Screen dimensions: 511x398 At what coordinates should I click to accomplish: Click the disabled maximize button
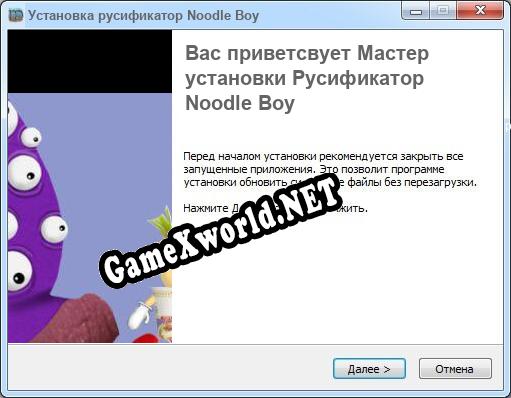point(443,10)
